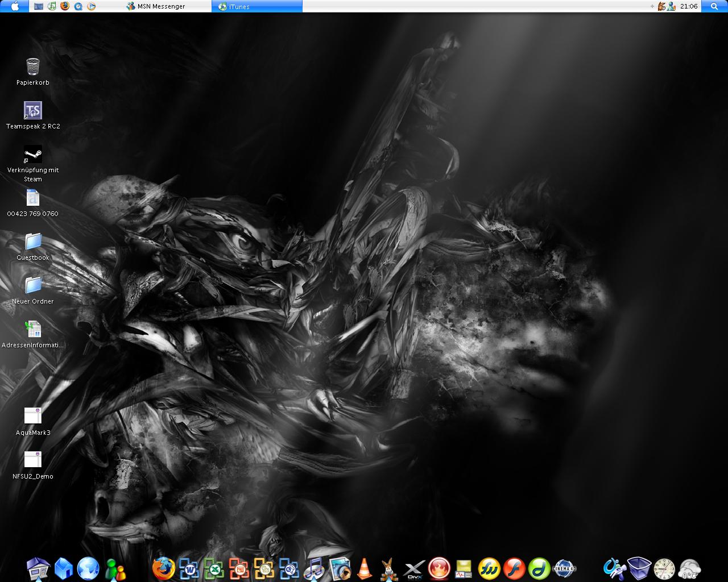Open the Papierkorb desktop icon
The height and width of the screenshot is (582, 728).
[x=33, y=67]
